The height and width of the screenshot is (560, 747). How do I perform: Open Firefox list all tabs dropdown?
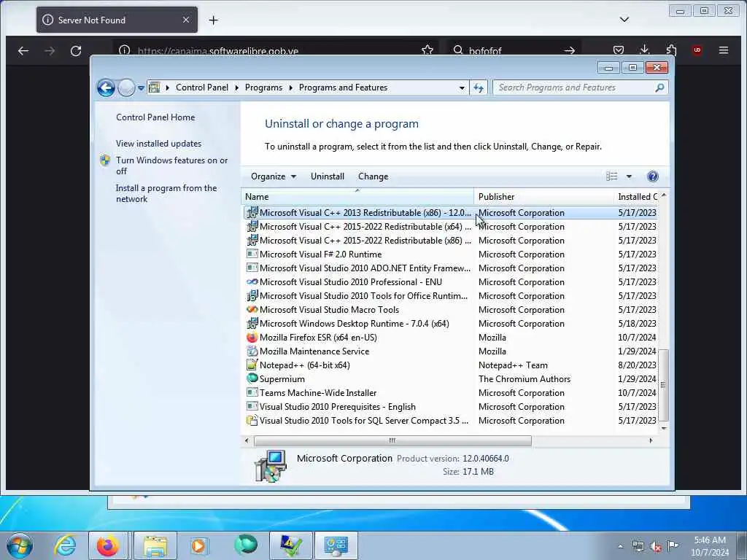pyautogui.click(x=624, y=20)
